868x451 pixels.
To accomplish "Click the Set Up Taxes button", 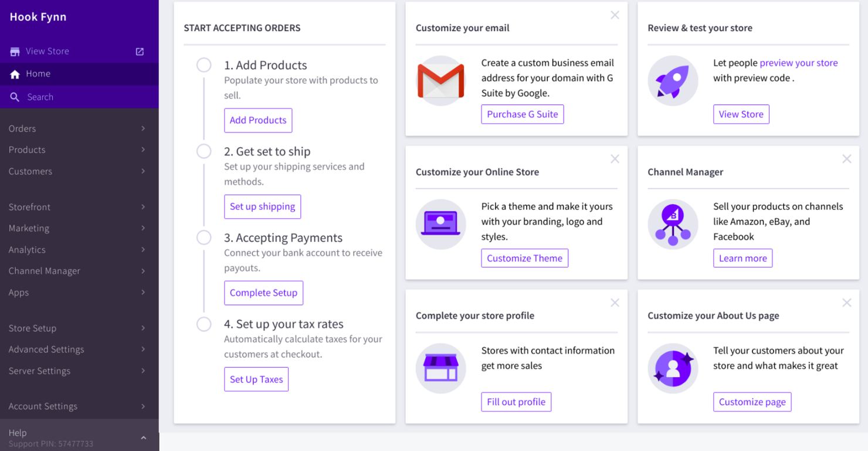I will pyautogui.click(x=256, y=379).
